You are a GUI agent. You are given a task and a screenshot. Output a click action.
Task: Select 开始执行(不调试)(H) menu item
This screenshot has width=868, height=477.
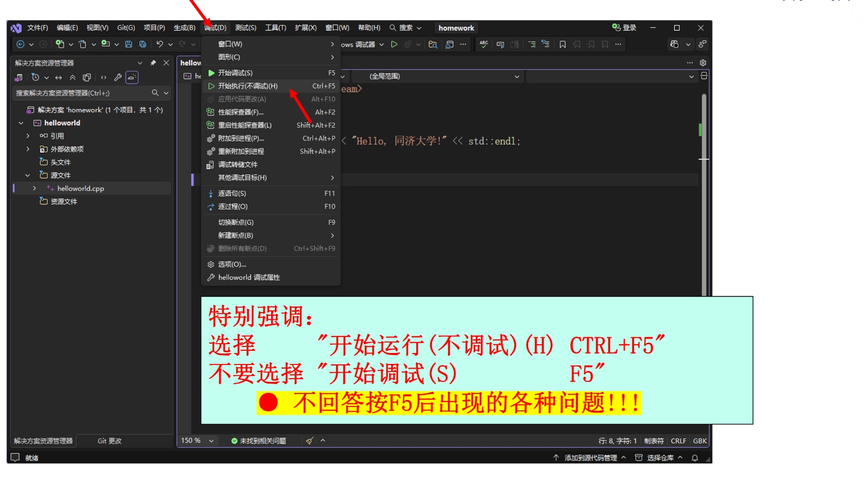pos(271,86)
